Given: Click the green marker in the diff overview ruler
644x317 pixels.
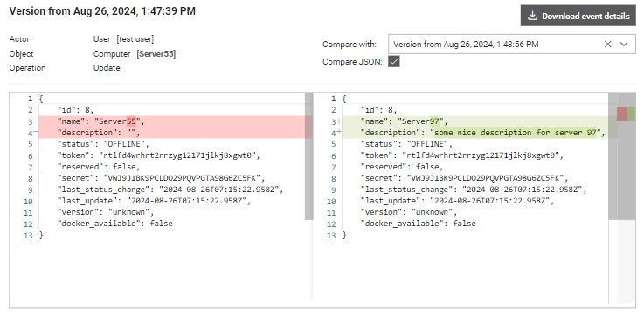Looking at the screenshot, I should pos(631,114).
